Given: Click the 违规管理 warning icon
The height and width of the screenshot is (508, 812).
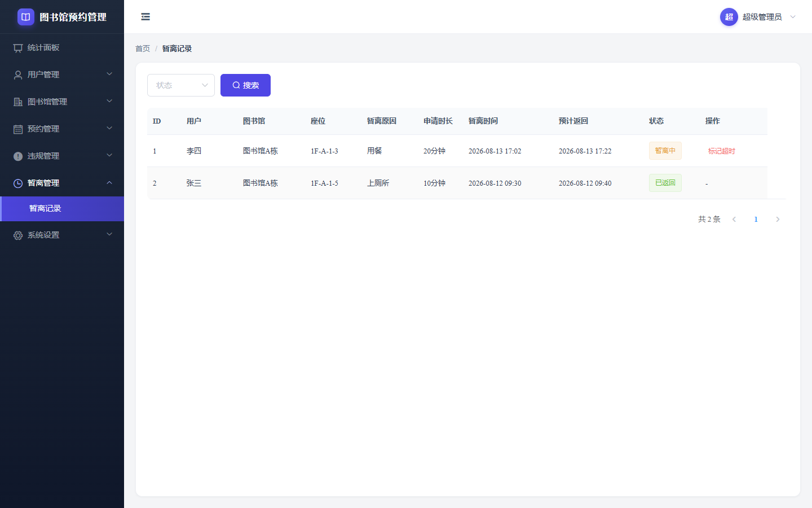Looking at the screenshot, I should coord(18,156).
